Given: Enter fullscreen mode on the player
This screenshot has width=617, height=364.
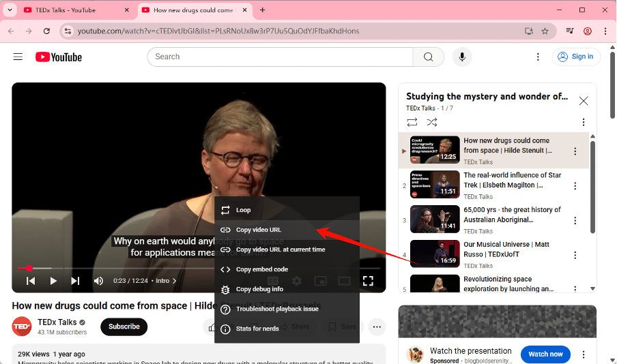Looking at the screenshot, I should (x=368, y=281).
